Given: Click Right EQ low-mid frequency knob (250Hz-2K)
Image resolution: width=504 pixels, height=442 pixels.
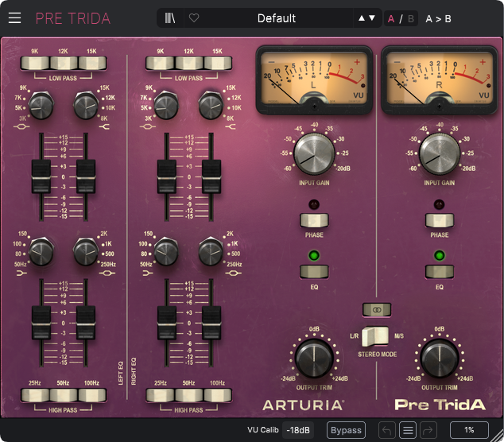Looking at the screenshot, I should 211,251.
